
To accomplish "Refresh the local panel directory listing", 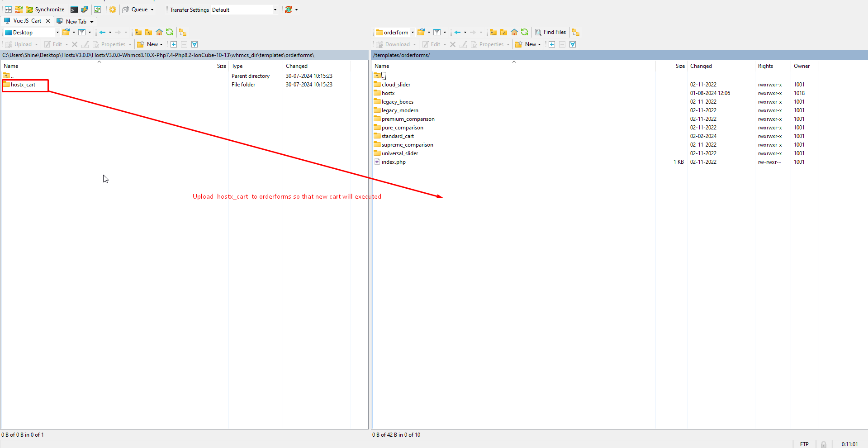I will (x=170, y=32).
